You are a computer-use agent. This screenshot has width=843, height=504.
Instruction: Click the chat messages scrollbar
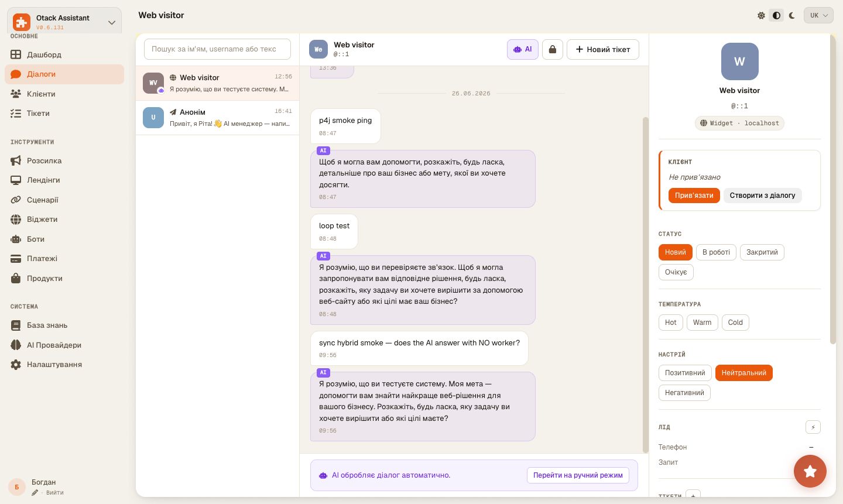646,284
